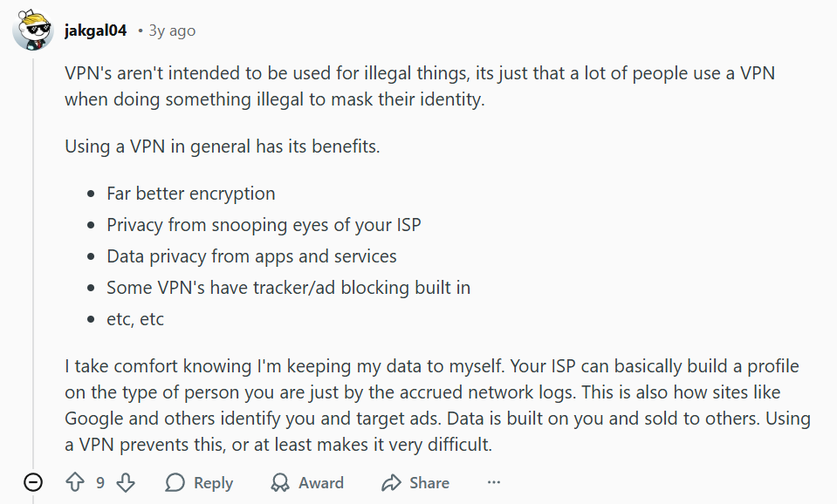This screenshot has width=837, height=504.
Task: Click the tracker/ad blocking bullet text
Action: point(288,288)
